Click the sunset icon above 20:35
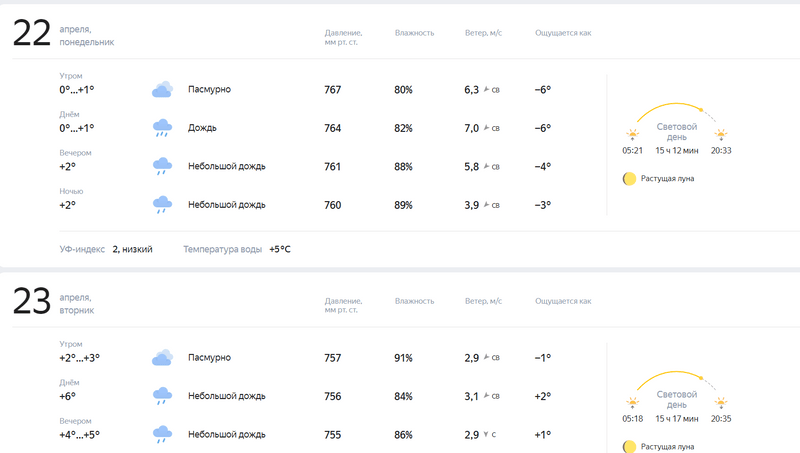Viewport: 800px width, 453px height. coord(720,403)
